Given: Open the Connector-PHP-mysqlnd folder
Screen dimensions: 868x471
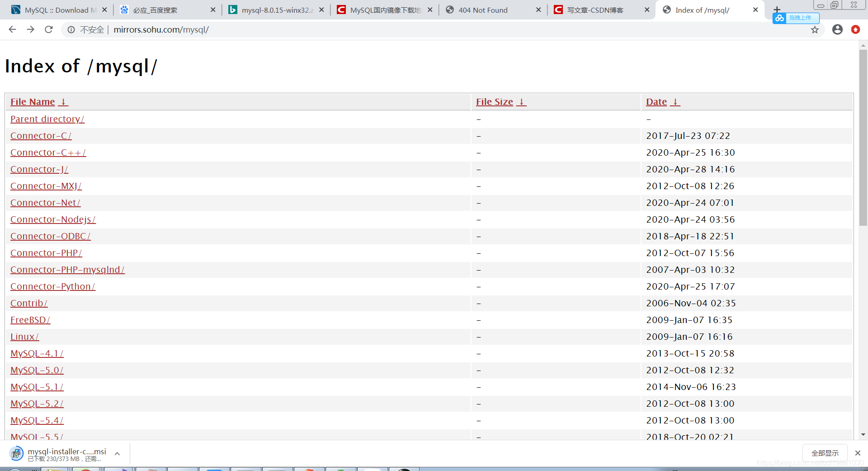Looking at the screenshot, I should click(x=67, y=270).
